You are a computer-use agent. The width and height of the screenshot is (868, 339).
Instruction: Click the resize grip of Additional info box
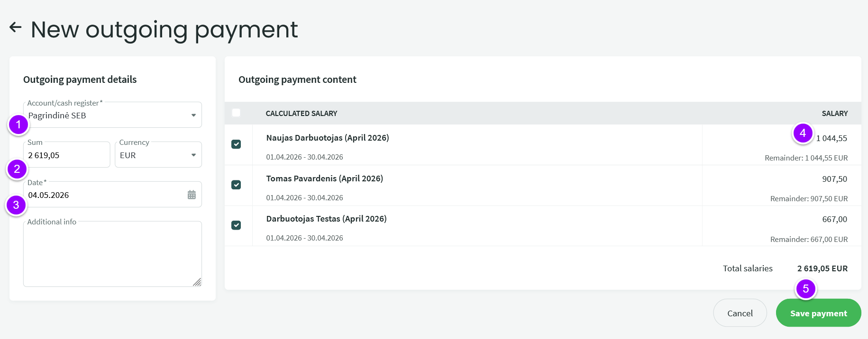[197, 282]
